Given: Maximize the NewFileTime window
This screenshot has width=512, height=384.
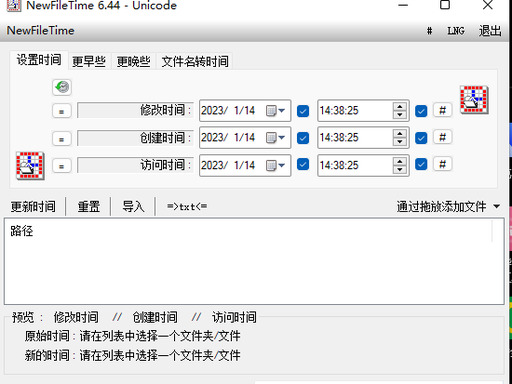Looking at the screenshot, I should [445, 5].
